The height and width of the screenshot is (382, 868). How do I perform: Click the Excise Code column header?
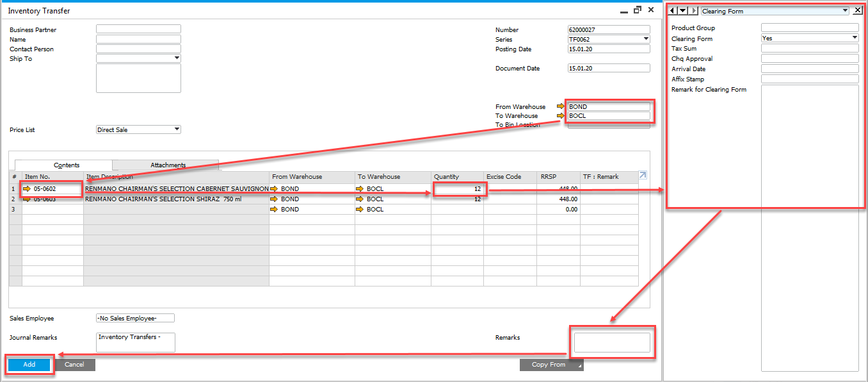[511, 176]
